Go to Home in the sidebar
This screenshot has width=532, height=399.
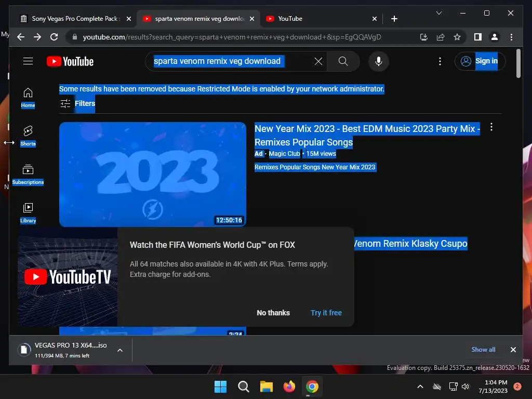point(28,98)
